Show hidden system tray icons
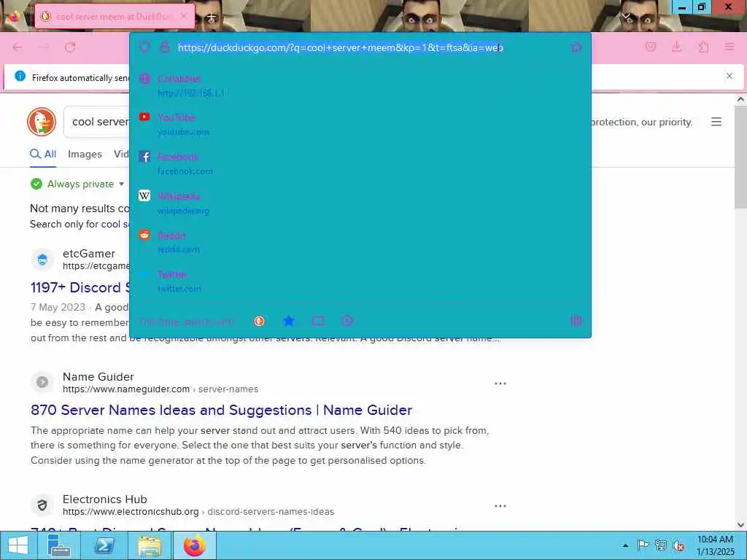The width and height of the screenshot is (747, 560). pyautogui.click(x=625, y=545)
